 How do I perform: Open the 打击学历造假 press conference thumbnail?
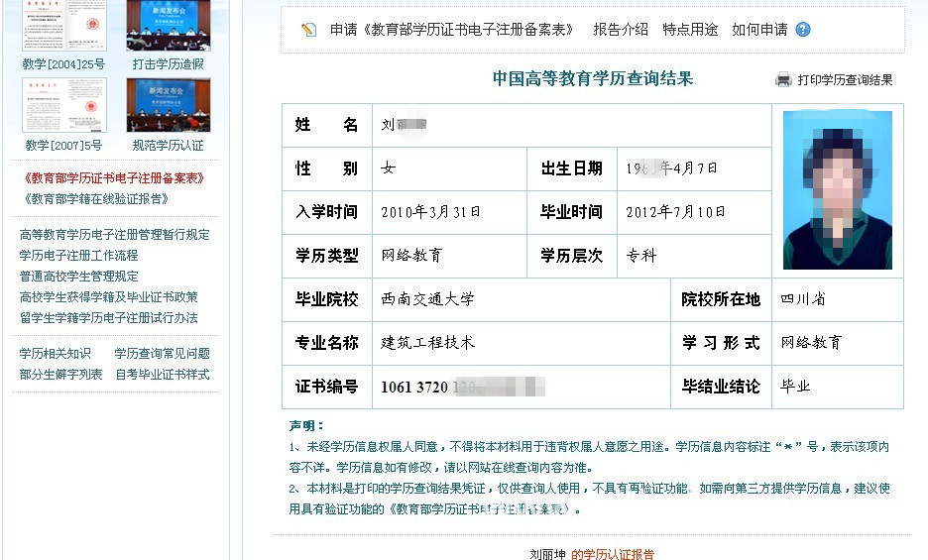tap(169, 26)
